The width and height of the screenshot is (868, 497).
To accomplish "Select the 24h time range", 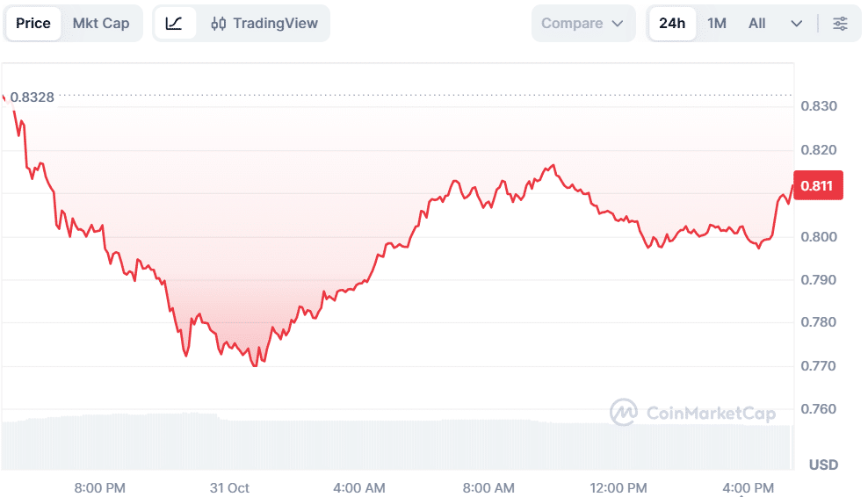I will tap(672, 24).
